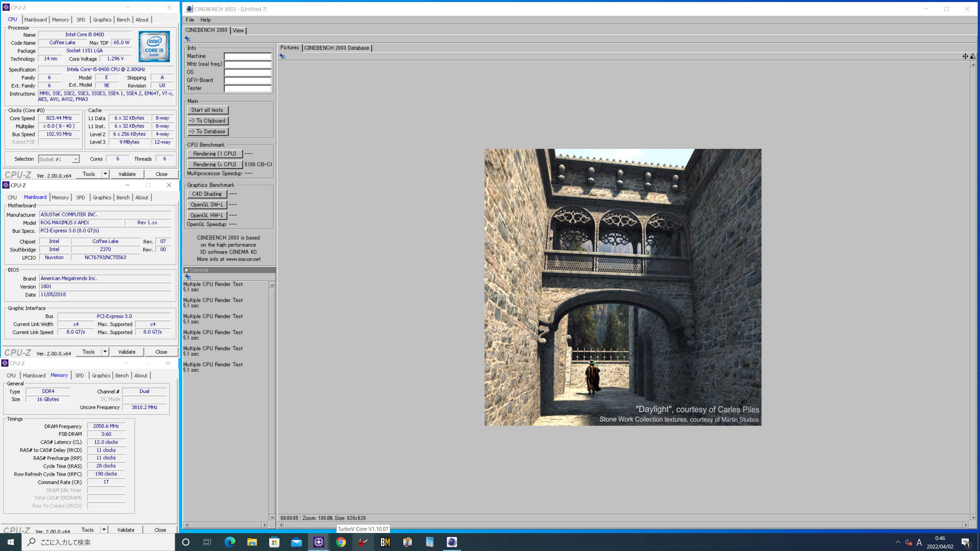Open the File menu in CINEBENCH
Viewport: 980px width, 551px height.
(189, 20)
